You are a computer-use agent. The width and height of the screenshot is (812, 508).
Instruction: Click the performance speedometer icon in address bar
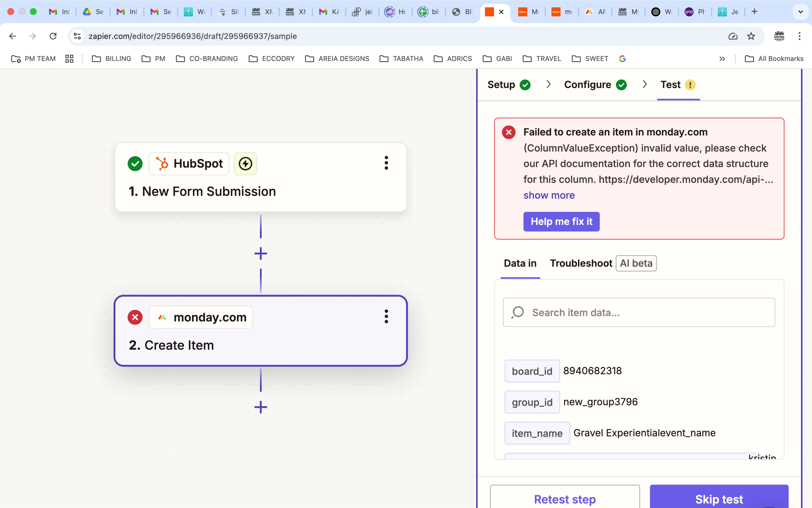tap(733, 36)
